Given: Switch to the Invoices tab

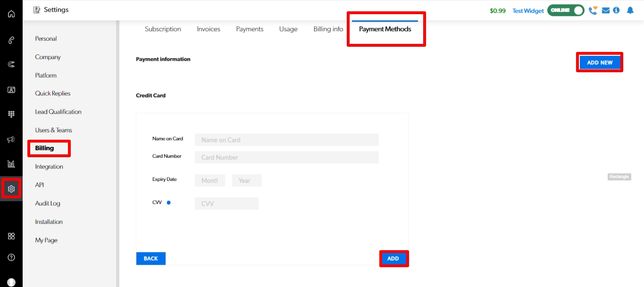Looking at the screenshot, I should point(209,29).
